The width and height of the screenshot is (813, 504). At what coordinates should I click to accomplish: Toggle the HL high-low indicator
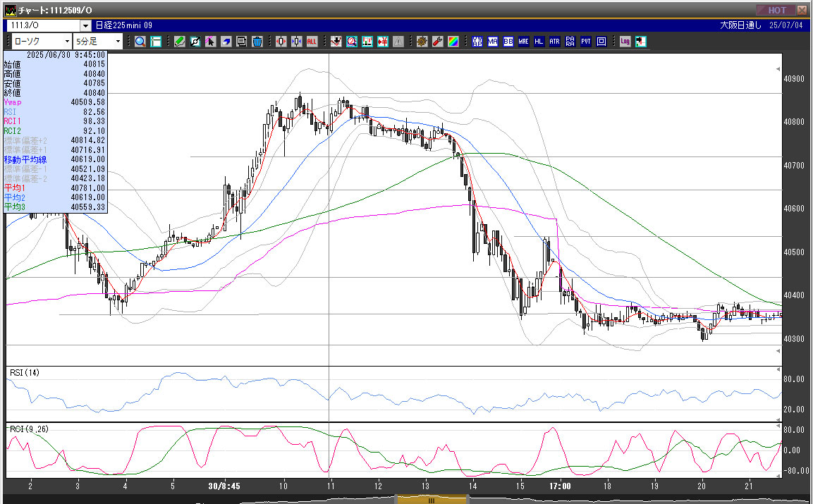pos(539,42)
